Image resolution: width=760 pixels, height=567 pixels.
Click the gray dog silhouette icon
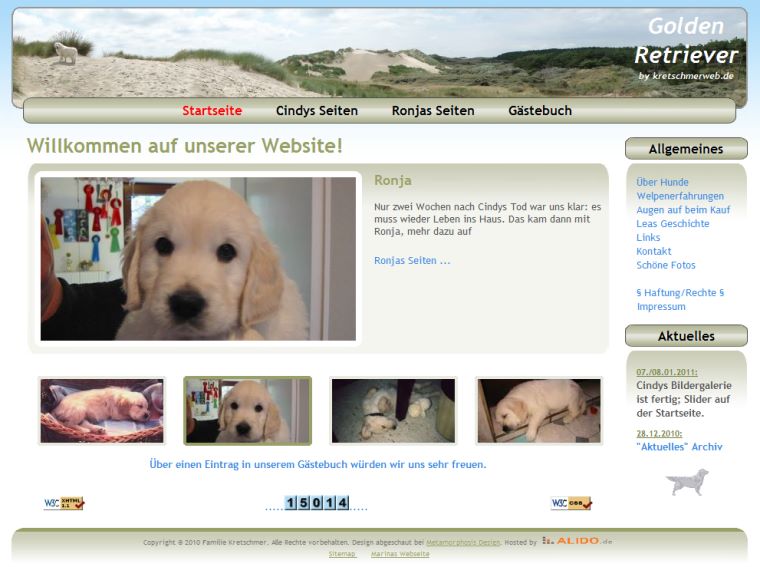(687, 482)
